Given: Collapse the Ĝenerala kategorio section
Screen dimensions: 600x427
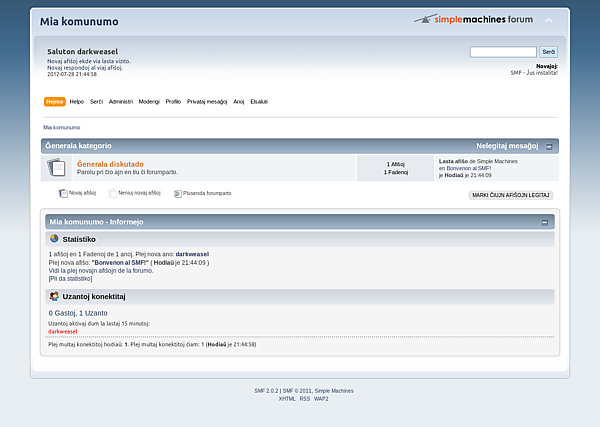Looking at the screenshot, I should (548, 146).
